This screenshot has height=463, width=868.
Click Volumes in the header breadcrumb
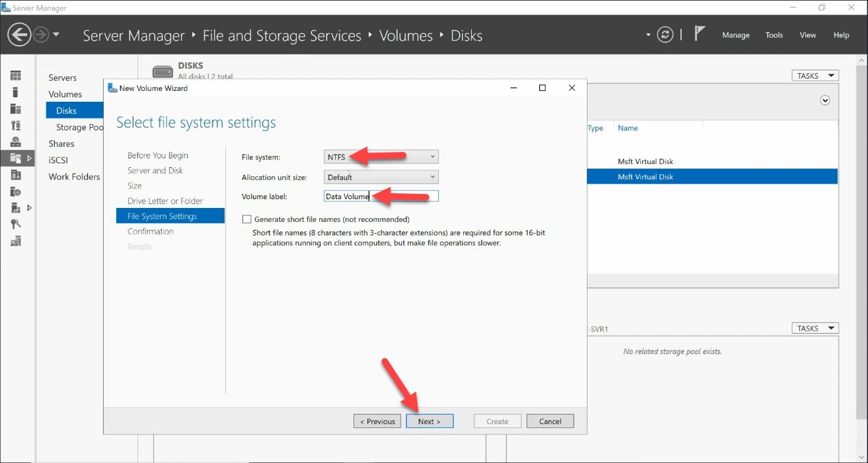[x=406, y=36]
